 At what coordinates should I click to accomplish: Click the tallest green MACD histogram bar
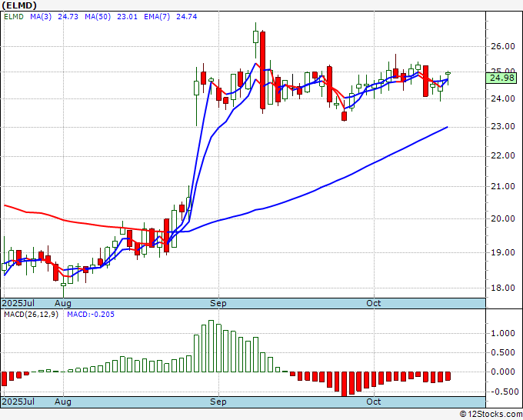tap(211, 346)
